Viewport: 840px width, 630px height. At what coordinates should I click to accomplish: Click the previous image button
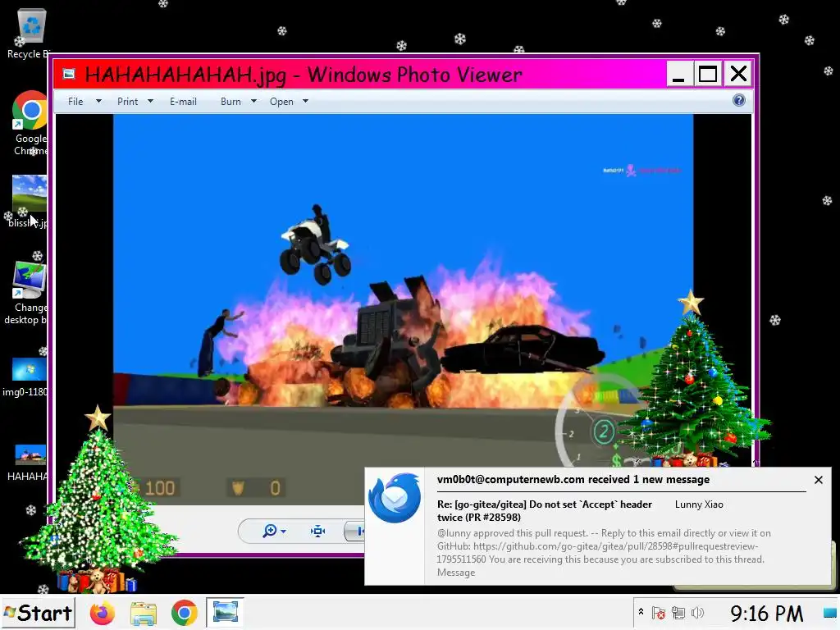[354, 531]
